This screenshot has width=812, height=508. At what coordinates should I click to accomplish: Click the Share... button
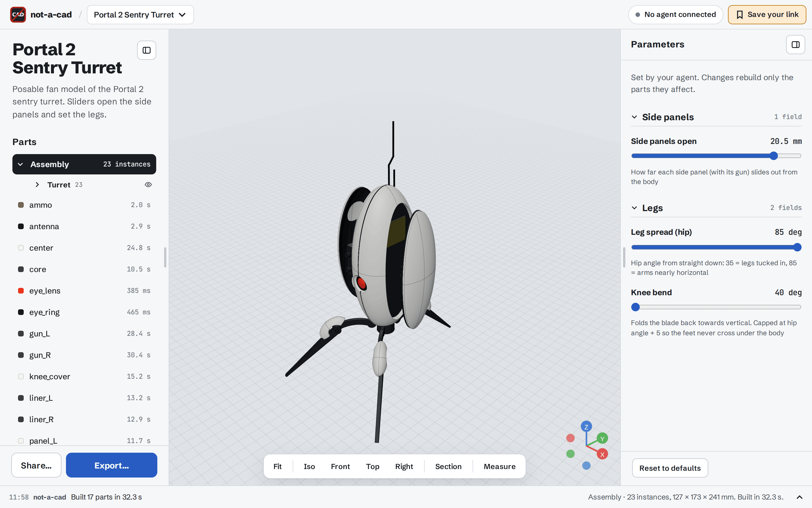click(36, 465)
